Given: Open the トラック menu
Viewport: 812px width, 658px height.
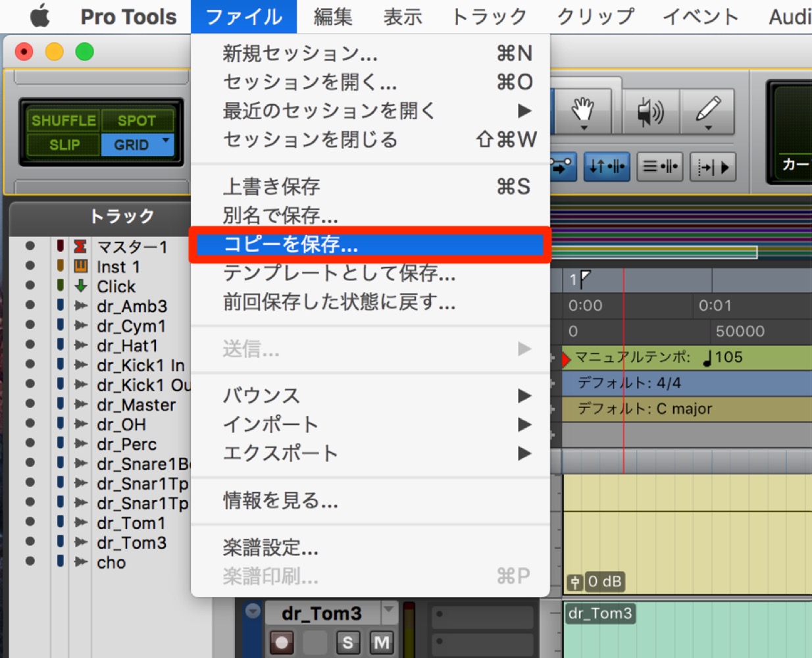Looking at the screenshot, I should coord(489,16).
